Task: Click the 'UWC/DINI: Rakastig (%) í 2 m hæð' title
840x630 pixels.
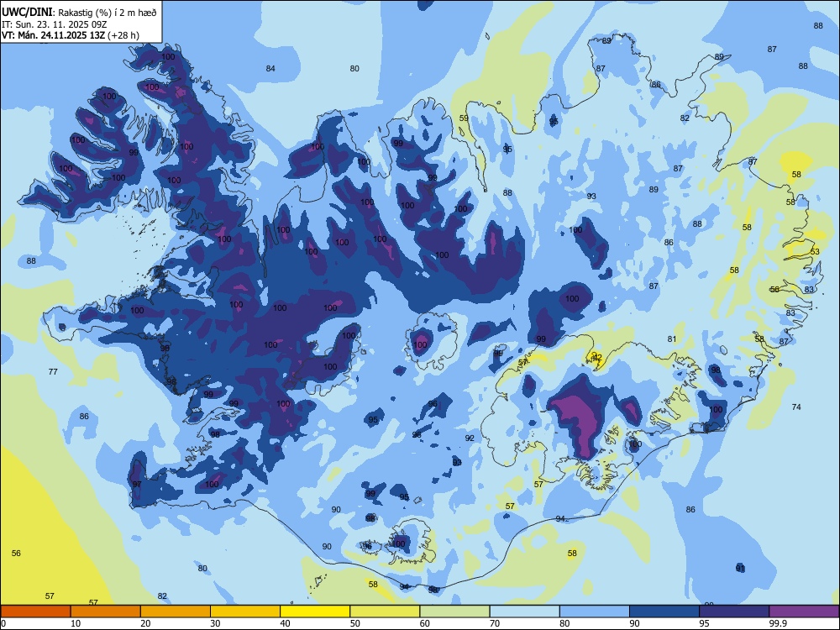Action: [x=79, y=12]
